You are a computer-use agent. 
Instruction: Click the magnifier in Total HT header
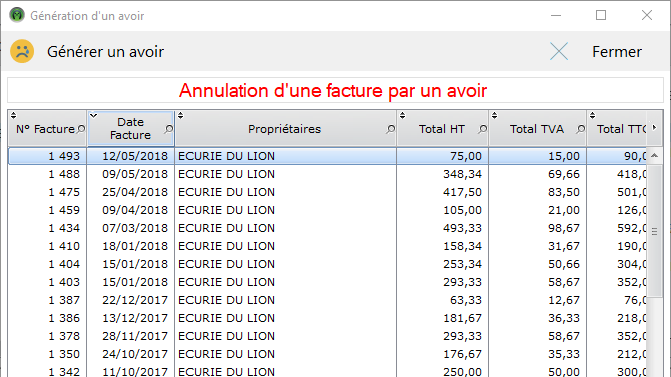point(482,129)
